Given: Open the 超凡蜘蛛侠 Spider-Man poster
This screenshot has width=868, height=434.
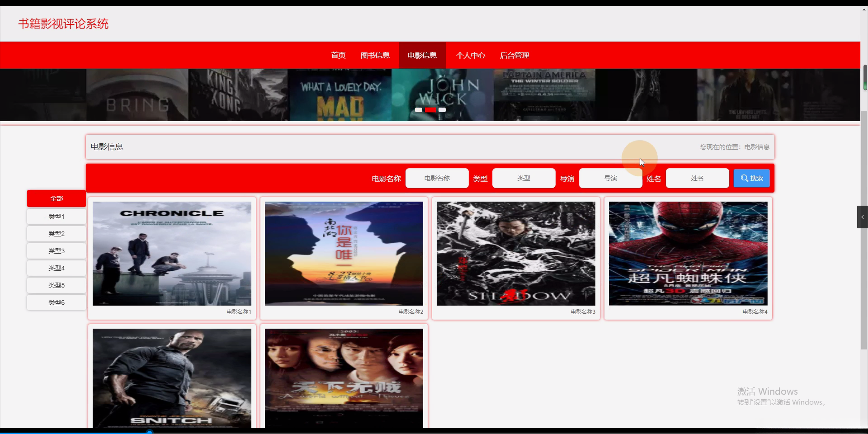Looking at the screenshot, I should (x=688, y=254).
